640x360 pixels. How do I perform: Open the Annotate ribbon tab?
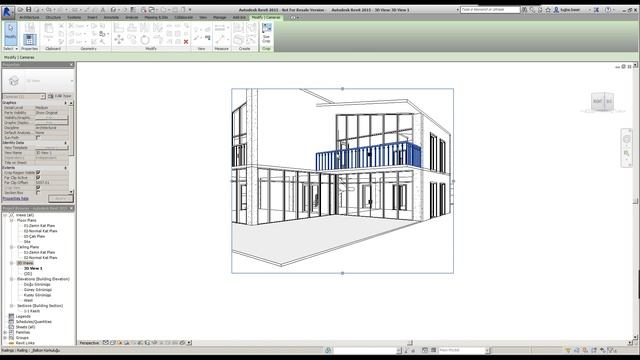[x=111, y=18]
